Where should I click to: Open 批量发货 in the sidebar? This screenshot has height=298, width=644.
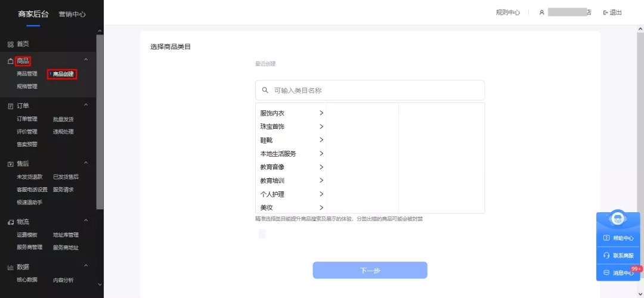(x=63, y=119)
